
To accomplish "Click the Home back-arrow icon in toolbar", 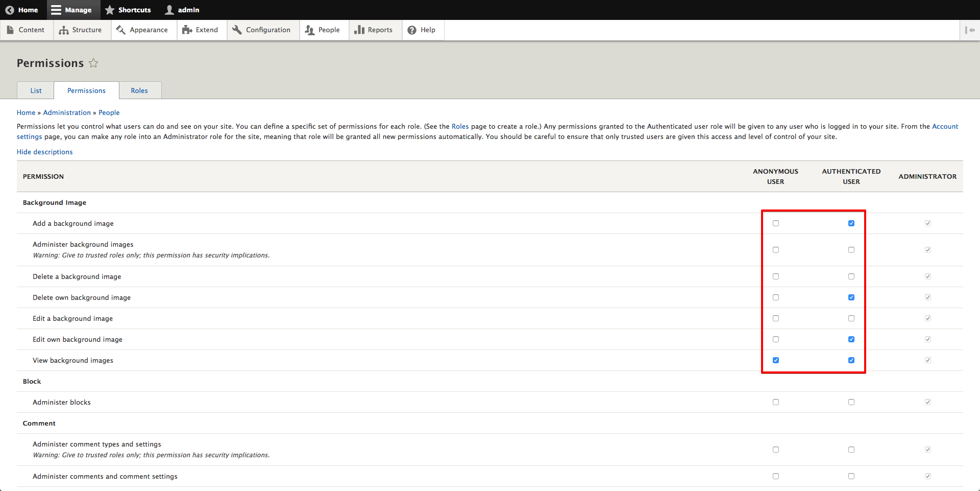I will 10,10.
